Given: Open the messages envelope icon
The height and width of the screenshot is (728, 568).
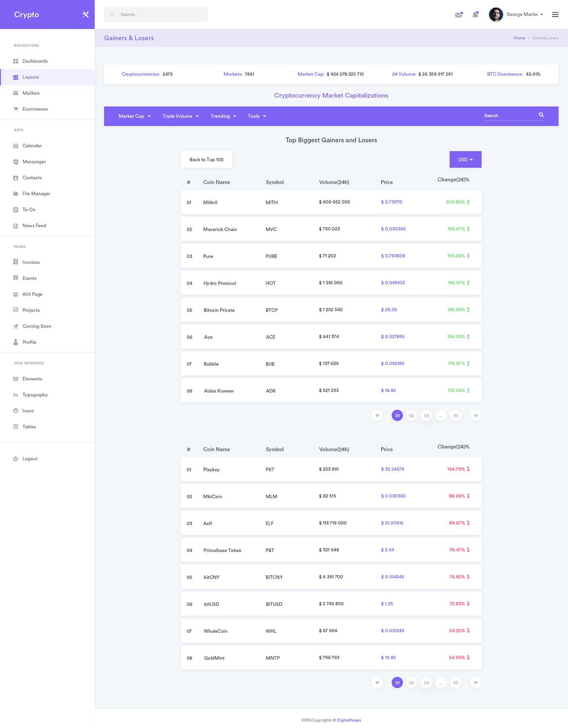Looking at the screenshot, I should coord(458,15).
